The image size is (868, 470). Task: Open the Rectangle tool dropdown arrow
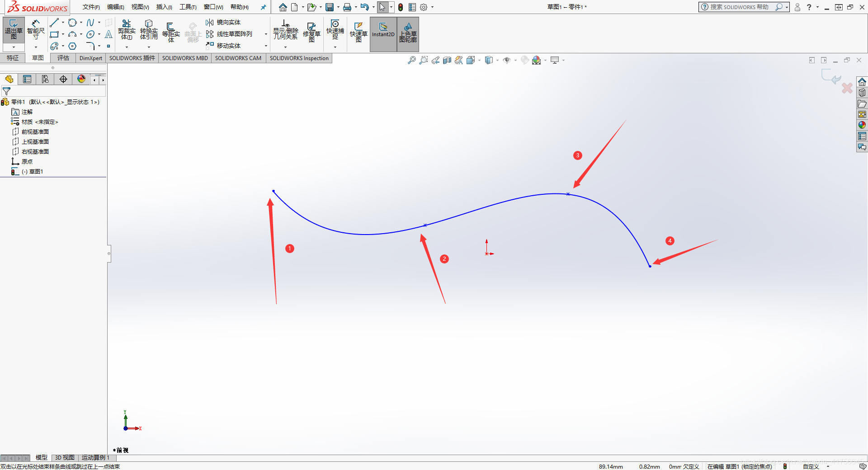[63, 34]
